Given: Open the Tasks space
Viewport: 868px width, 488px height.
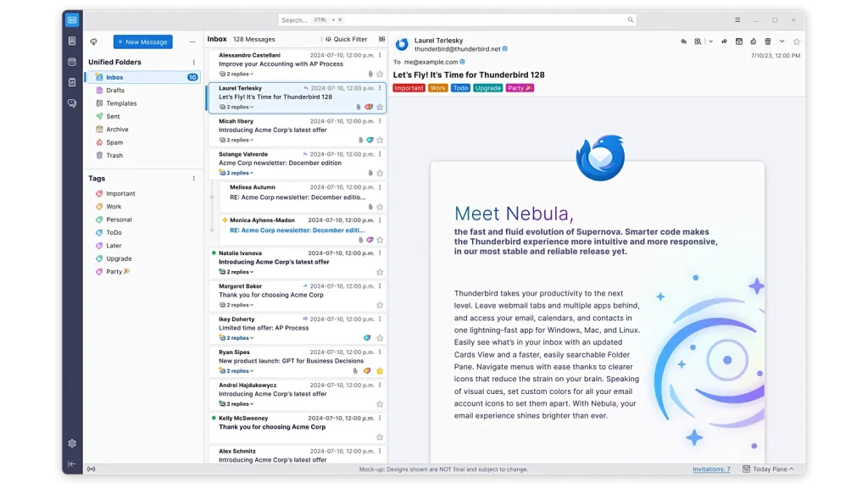Looking at the screenshot, I should pyautogui.click(x=72, y=82).
